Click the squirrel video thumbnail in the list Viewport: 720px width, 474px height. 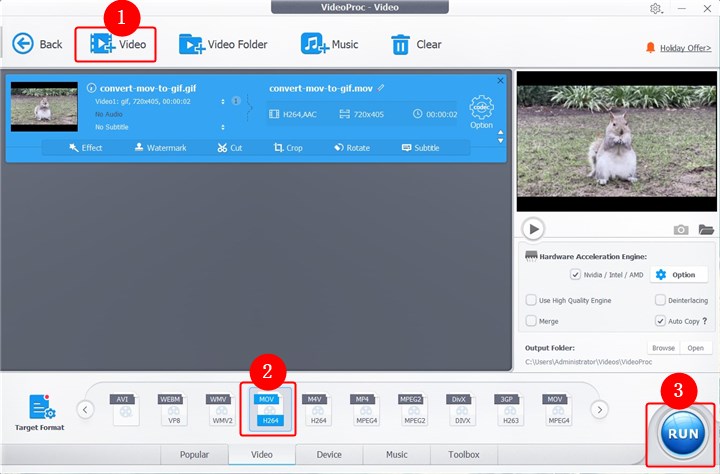click(44, 107)
